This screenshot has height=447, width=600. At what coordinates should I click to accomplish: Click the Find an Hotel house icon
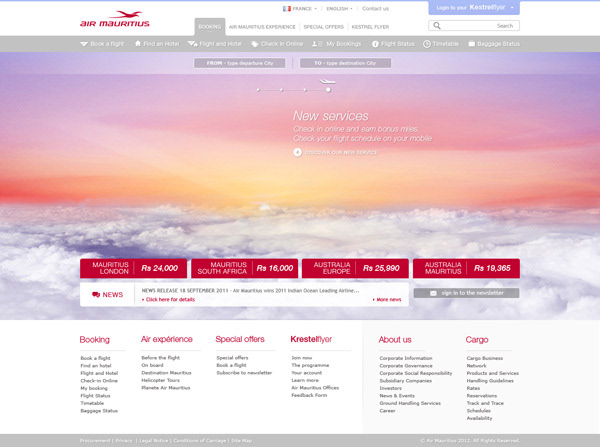pos(138,44)
